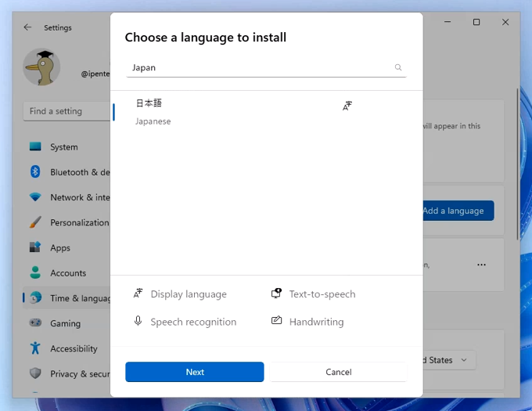Click the Bluetooth icon in sidebar

35,171
